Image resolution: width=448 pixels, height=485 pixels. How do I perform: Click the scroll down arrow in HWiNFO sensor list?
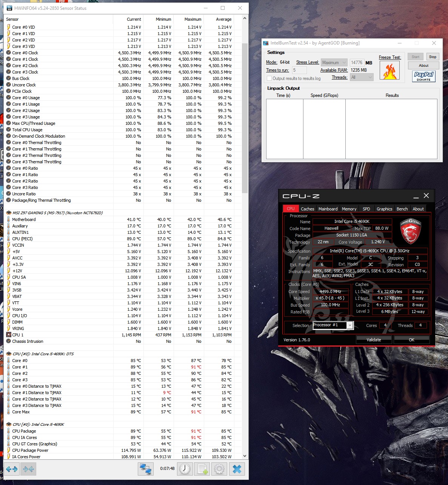click(x=245, y=456)
